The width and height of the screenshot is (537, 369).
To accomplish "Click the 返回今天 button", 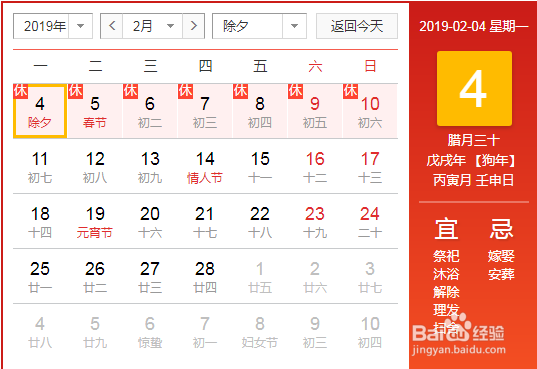I will [357, 26].
